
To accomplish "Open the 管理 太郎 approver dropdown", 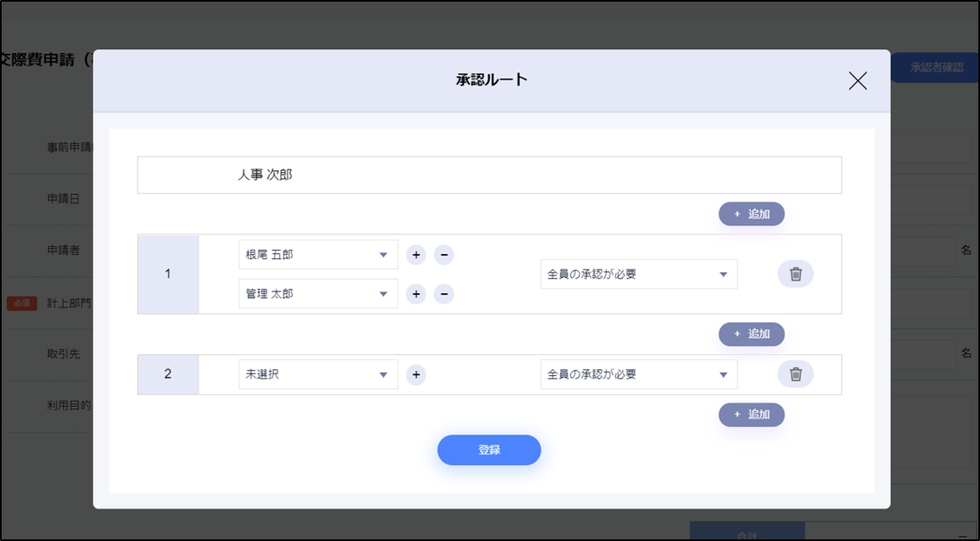I will point(317,294).
